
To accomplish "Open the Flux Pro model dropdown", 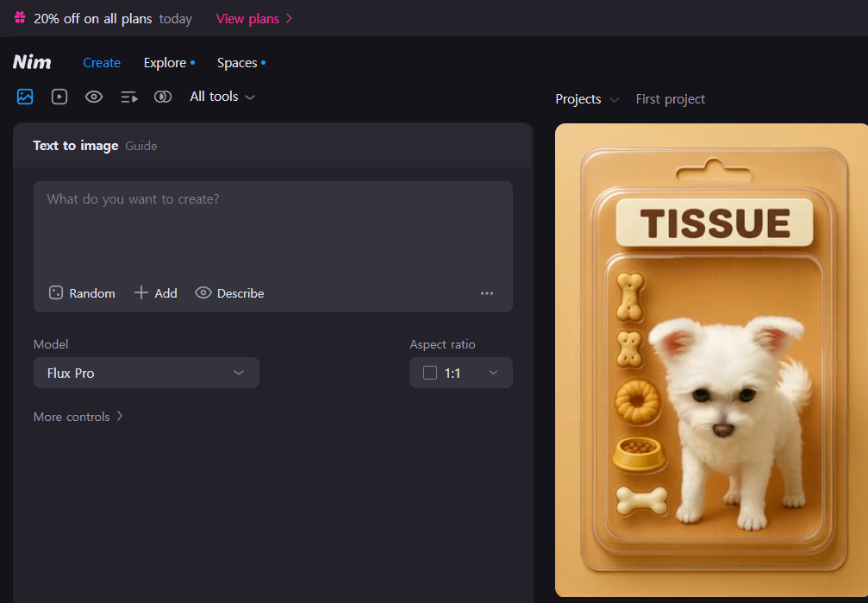I will 147,373.
